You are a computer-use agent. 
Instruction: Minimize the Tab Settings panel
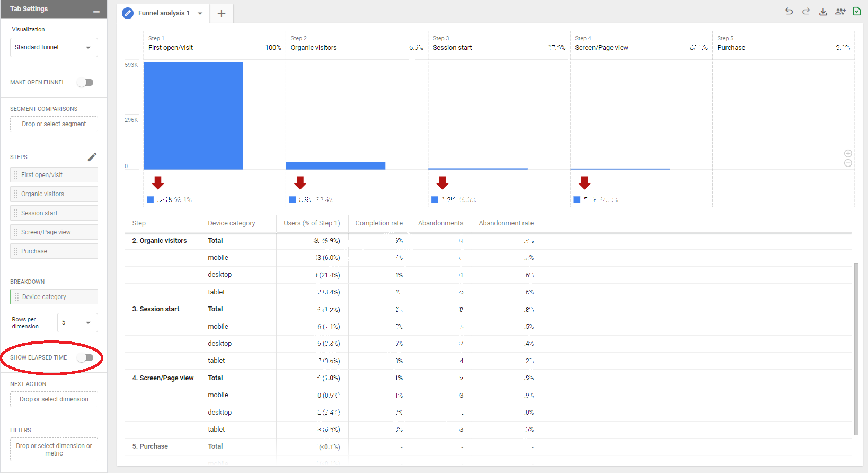coord(96,11)
